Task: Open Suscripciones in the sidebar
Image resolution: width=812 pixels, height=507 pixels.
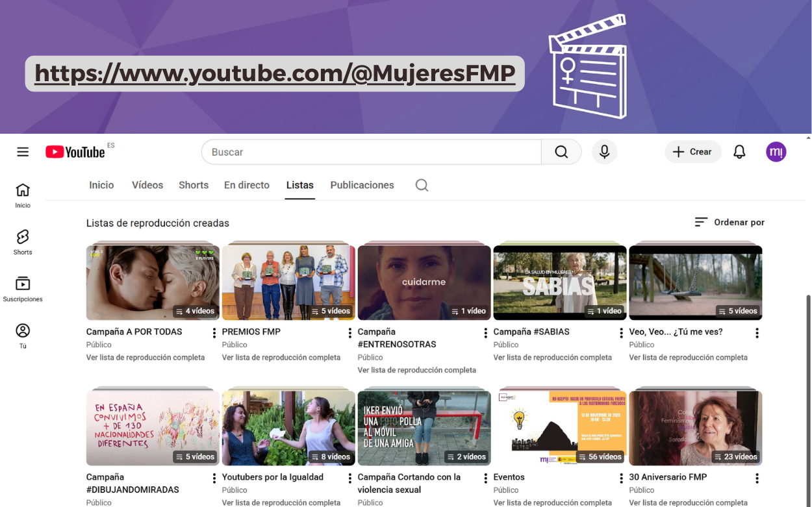Action: point(23,289)
